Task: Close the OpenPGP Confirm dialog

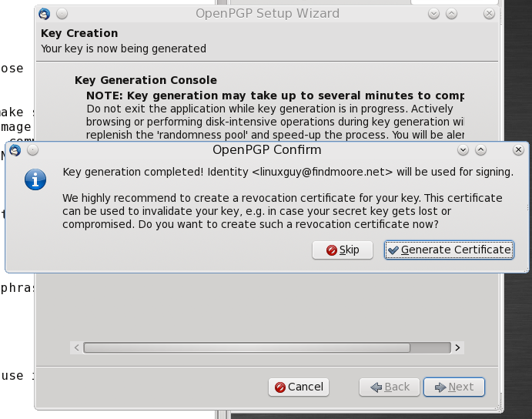Action: pos(518,149)
